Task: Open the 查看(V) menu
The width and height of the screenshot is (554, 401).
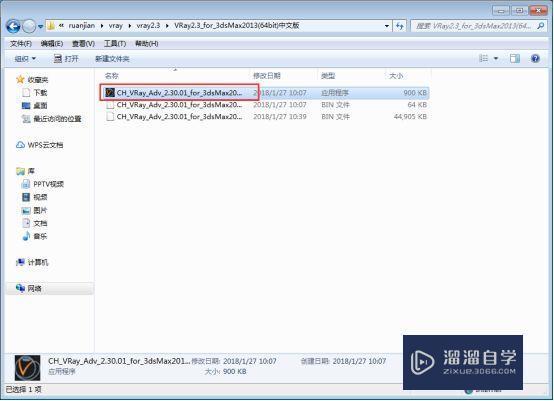Action: click(x=83, y=43)
